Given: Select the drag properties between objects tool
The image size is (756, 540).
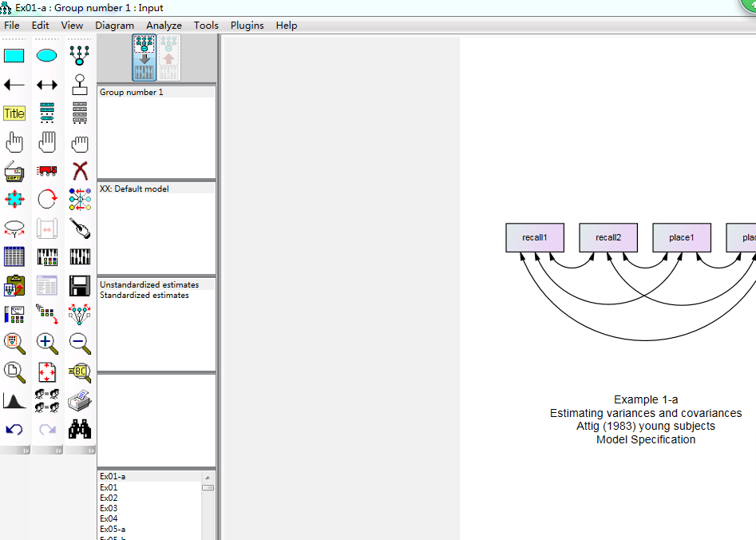Looking at the screenshot, I should (47, 314).
